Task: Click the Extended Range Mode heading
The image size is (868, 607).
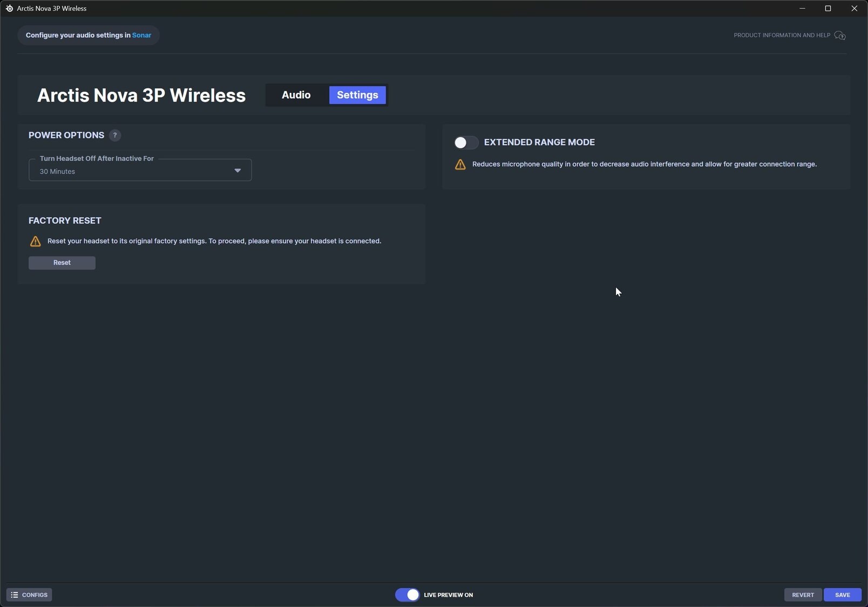Action: tap(539, 142)
